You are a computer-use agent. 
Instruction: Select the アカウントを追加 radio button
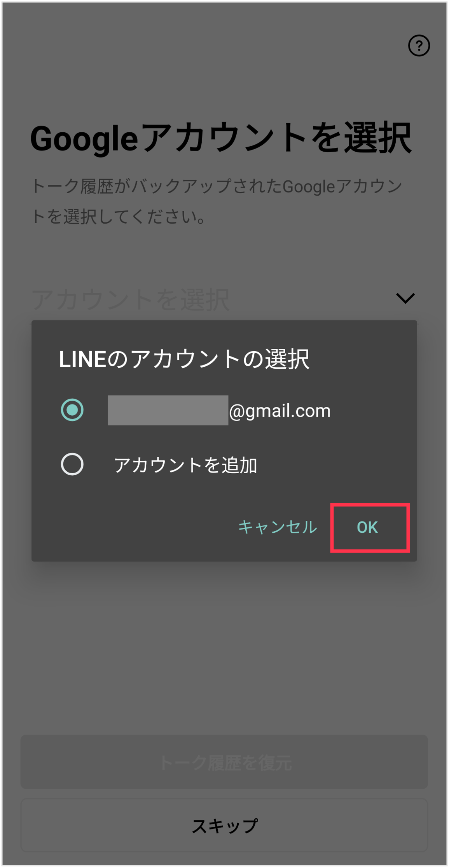[72, 464]
